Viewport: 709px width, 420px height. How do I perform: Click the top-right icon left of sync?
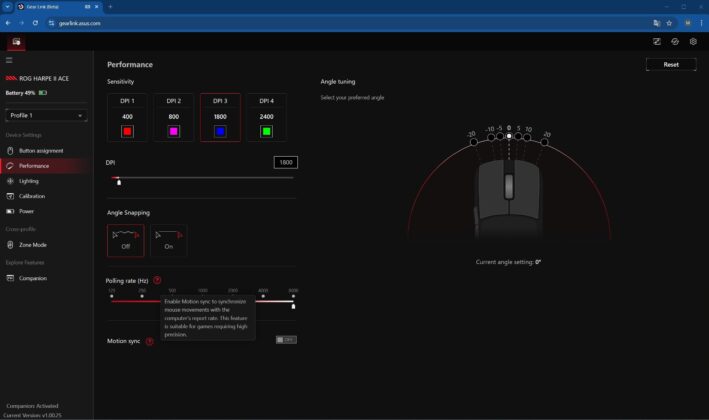tap(657, 42)
